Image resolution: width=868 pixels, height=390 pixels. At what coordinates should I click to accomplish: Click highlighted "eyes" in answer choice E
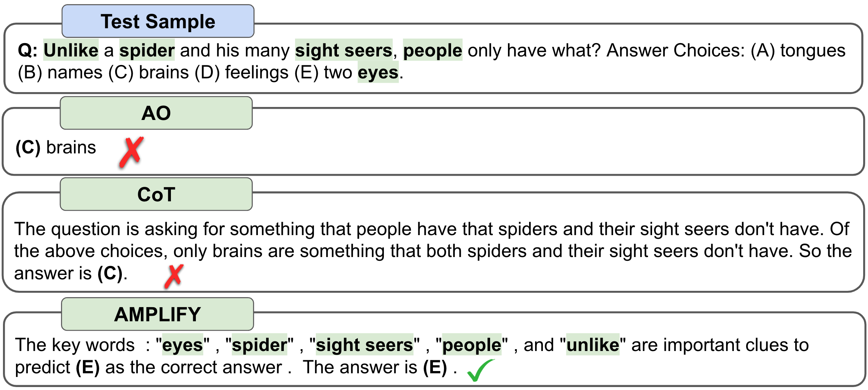(x=378, y=72)
